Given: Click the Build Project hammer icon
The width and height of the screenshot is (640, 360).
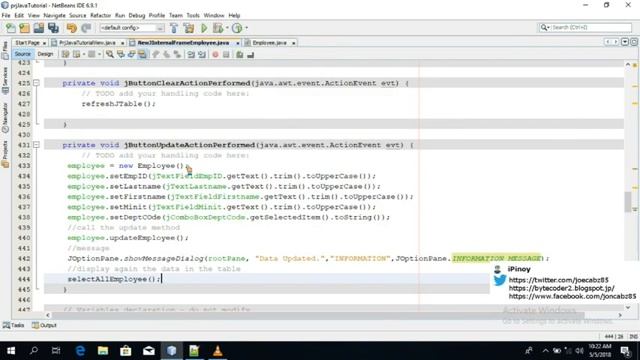Looking at the screenshot, I should (x=174, y=28).
